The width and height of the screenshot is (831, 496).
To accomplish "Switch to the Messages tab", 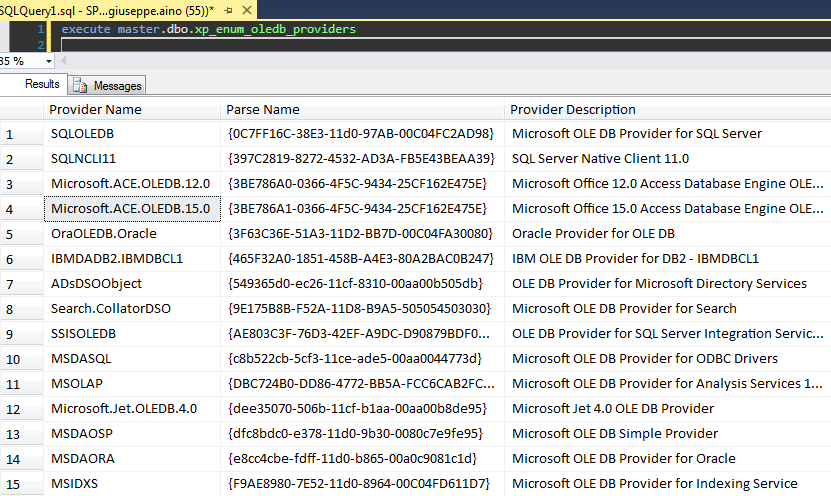I will tap(108, 86).
